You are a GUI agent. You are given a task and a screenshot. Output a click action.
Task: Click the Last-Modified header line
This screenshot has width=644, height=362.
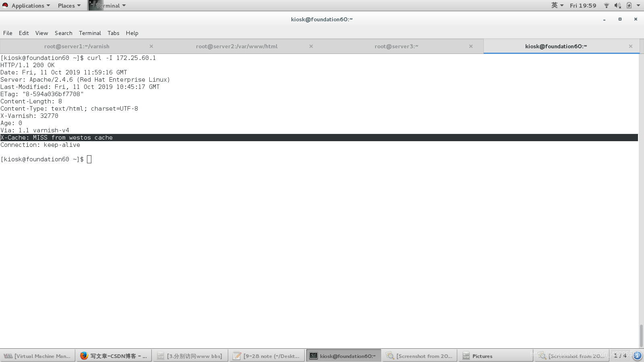tap(80, 87)
